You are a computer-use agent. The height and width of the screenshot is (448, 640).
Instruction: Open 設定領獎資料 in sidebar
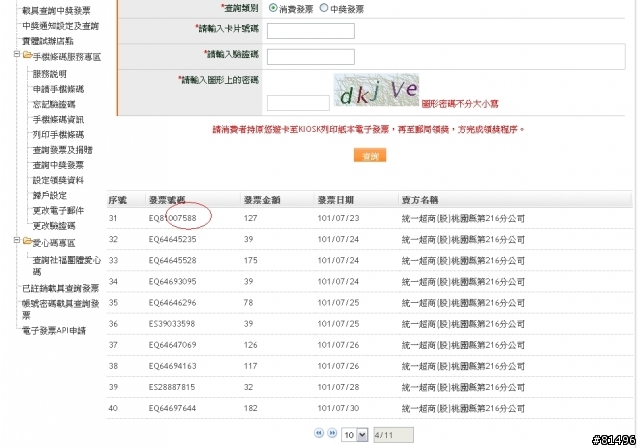58,180
